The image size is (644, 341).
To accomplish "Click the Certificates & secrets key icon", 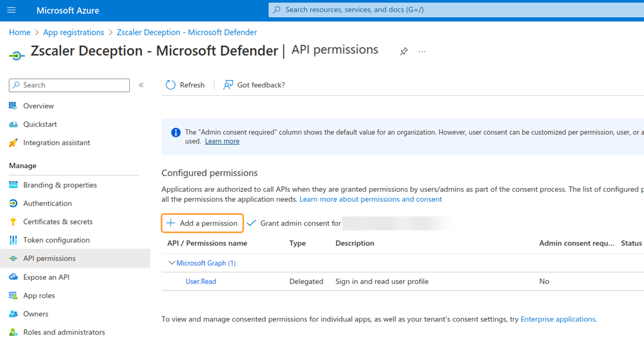I will click(x=13, y=222).
